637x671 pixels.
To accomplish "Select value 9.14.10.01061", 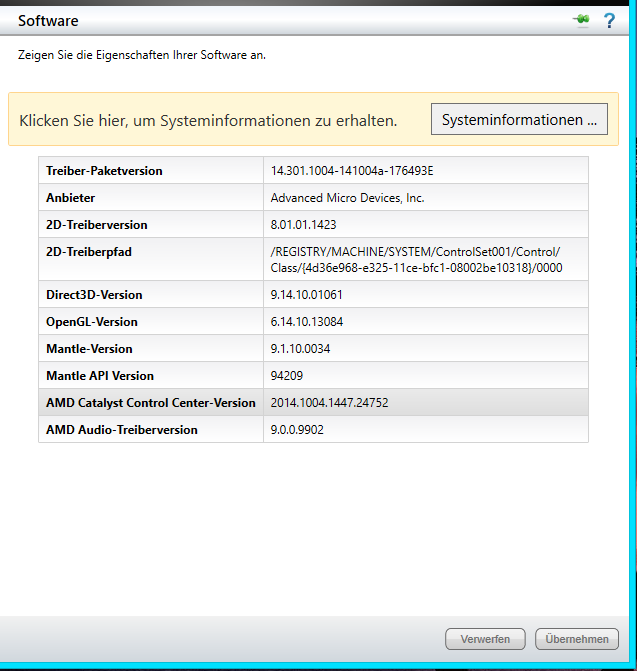I will pos(306,295).
